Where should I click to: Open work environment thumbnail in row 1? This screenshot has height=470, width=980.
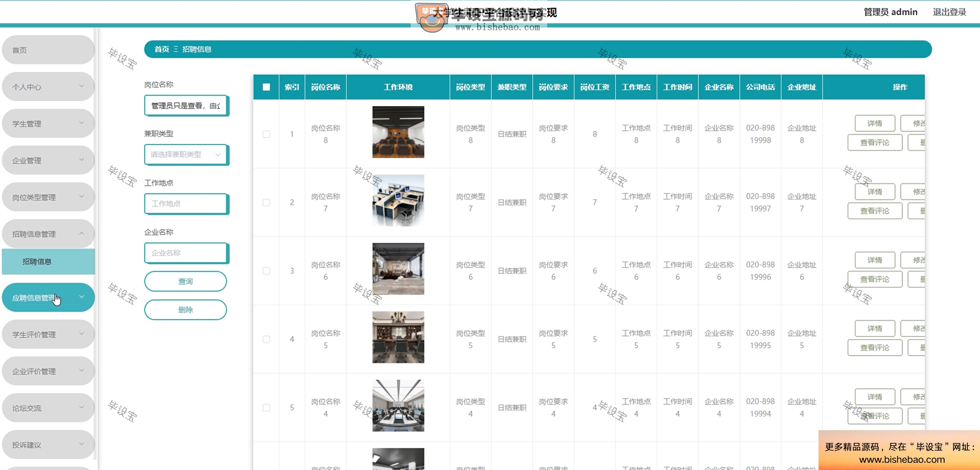click(x=398, y=132)
